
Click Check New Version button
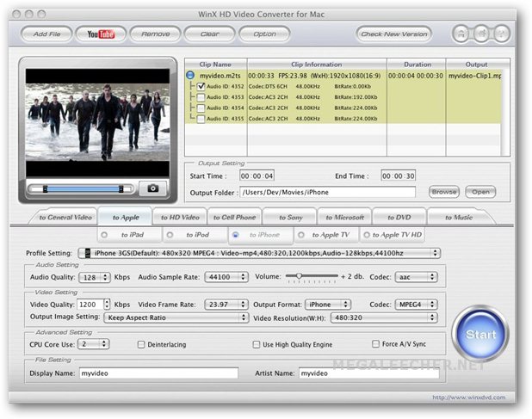394,34
